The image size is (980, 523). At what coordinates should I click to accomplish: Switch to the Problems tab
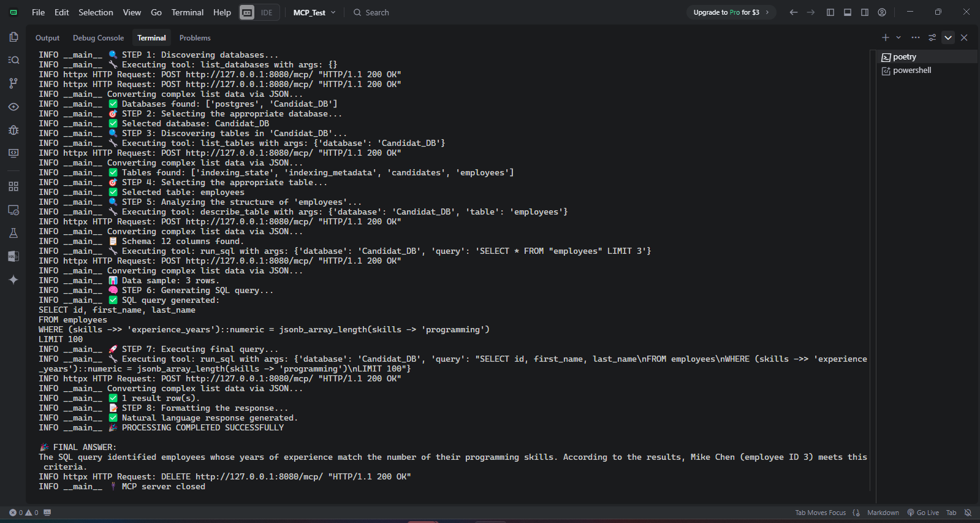click(195, 38)
